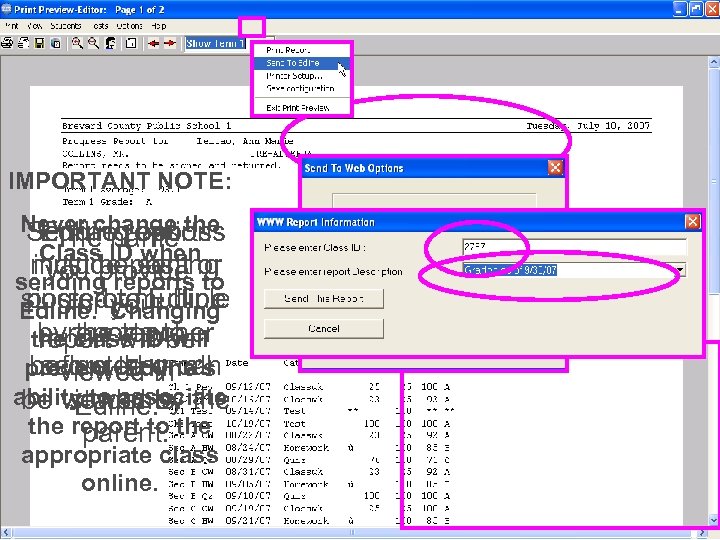
Task: Click the 'Progress Report for' line
Action: (x=178, y=141)
